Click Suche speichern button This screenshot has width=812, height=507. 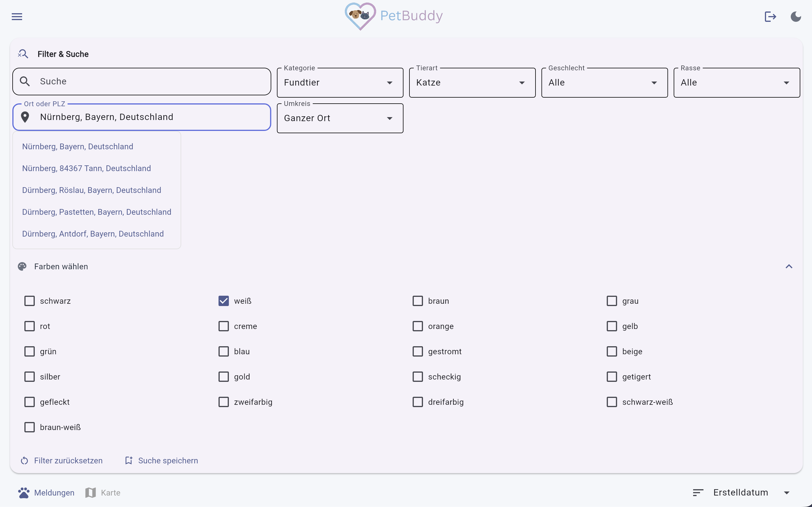tap(162, 460)
